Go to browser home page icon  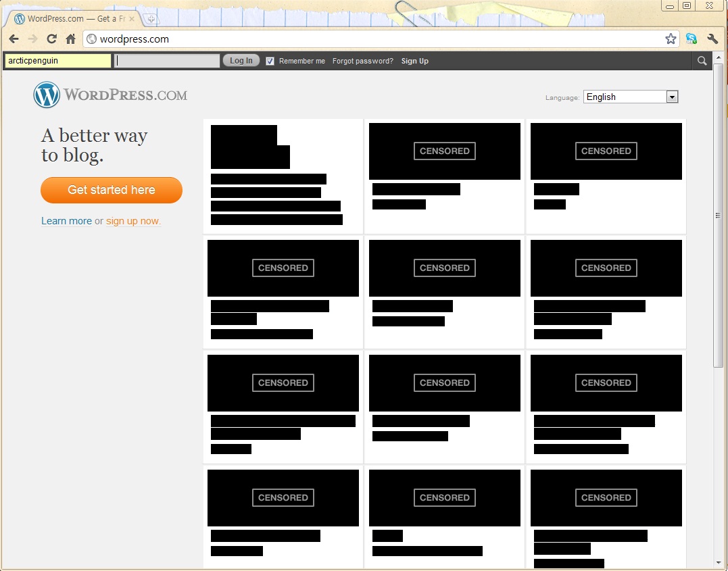tap(70, 39)
